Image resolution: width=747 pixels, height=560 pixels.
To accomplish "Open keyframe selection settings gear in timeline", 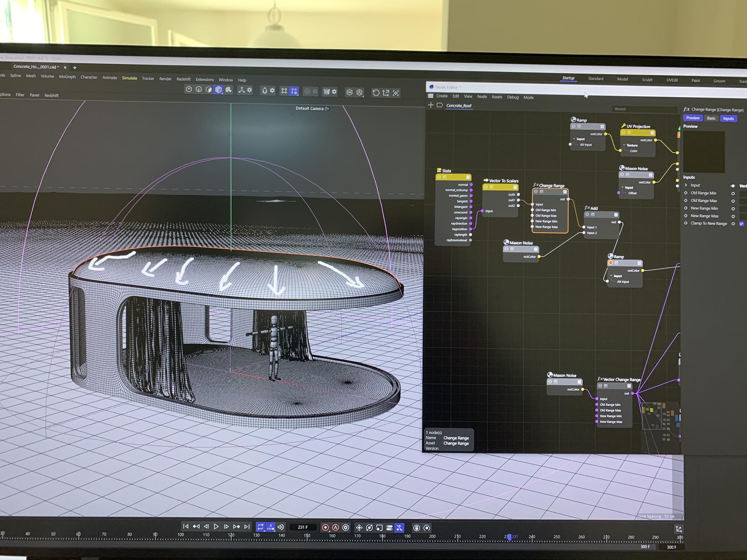I will [346, 527].
